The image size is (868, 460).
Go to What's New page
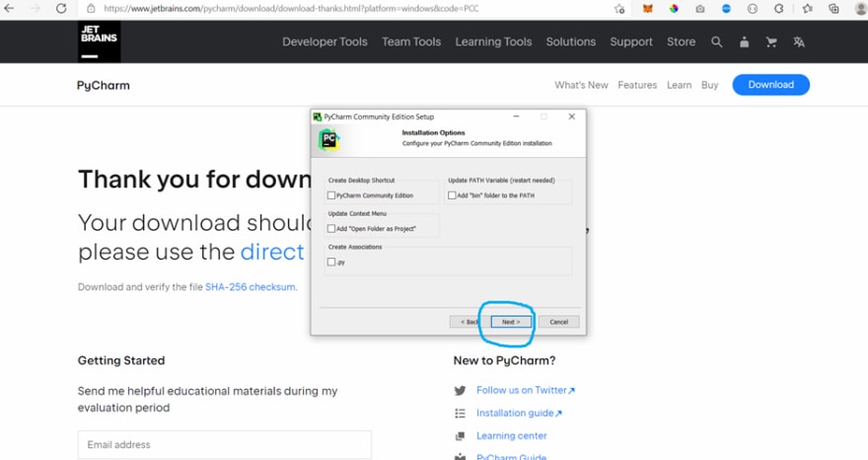click(x=581, y=85)
